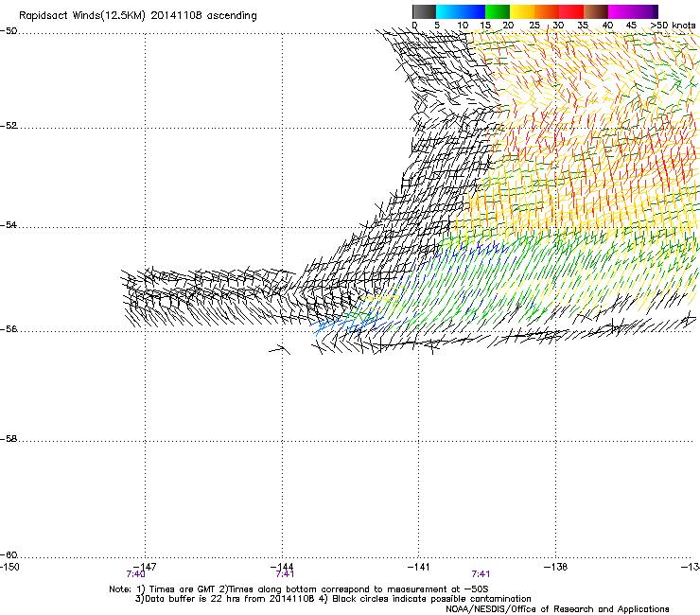The image size is (700, 615).
Task: Select the yellow 20-25 knots legend color
Action: [522, 11]
